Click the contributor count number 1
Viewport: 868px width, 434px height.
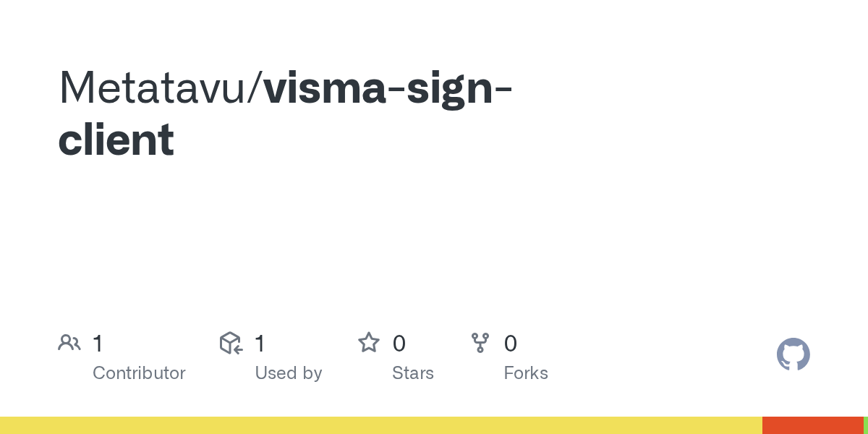(98, 344)
